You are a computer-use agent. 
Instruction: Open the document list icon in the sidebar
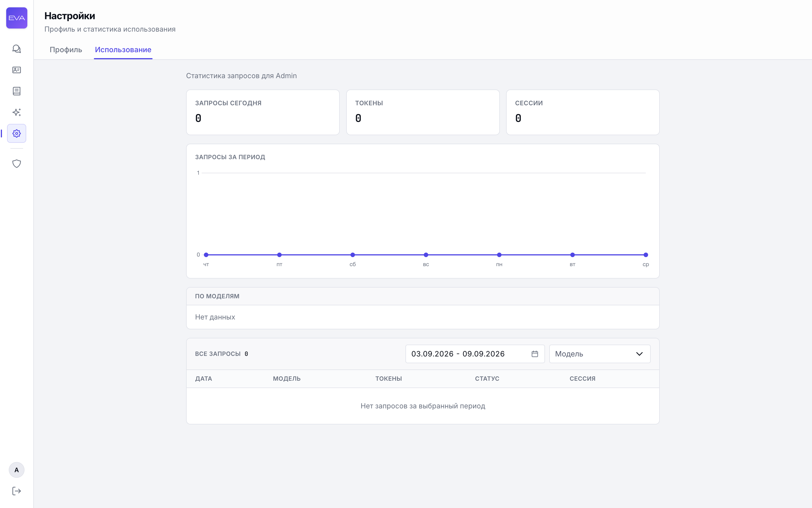click(17, 91)
